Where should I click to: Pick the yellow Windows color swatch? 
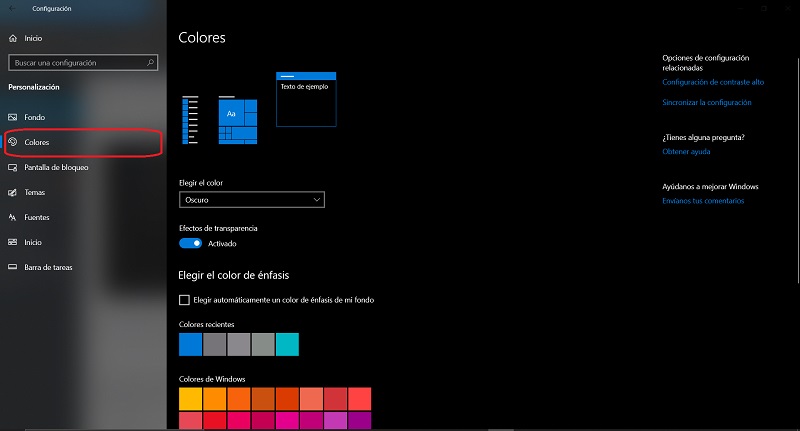(190, 398)
